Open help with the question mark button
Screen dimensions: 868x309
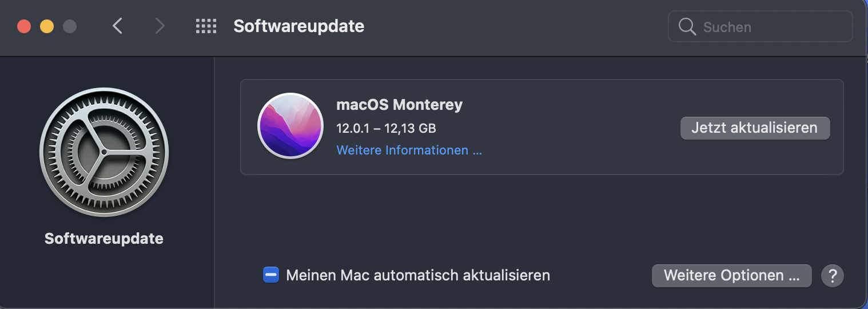tap(832, 276)
